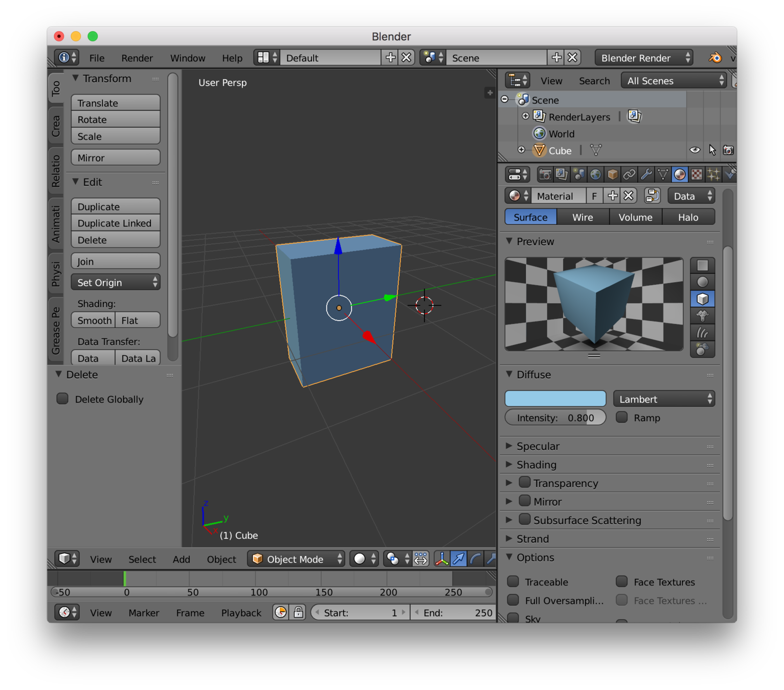Expand the Specular panel
Viewport: 784px width, 690px height.
point(509,446)
